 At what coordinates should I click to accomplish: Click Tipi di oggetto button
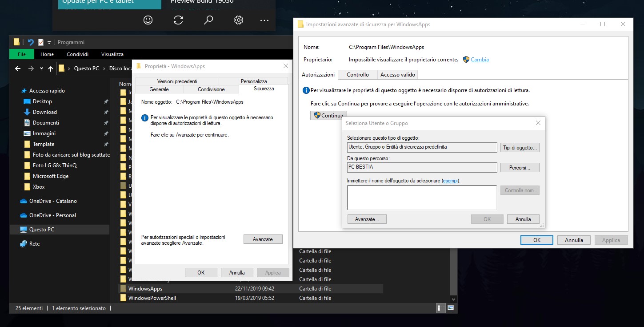click(520, 147)
